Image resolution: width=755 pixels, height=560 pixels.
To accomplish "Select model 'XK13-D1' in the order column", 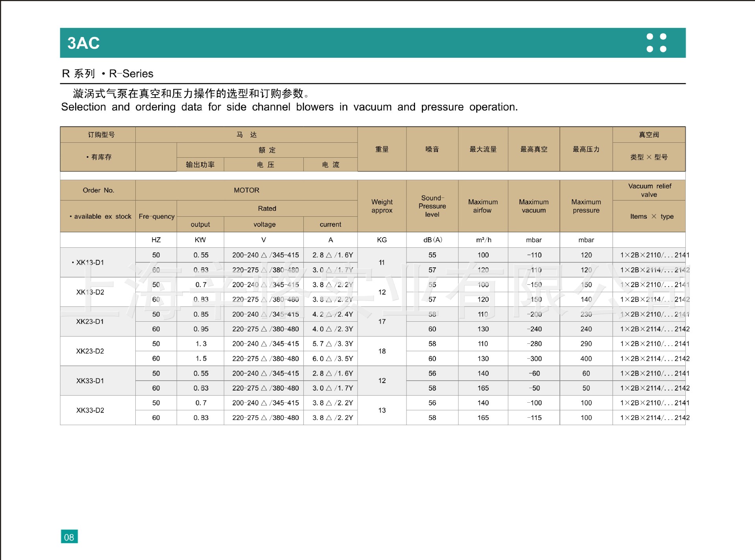I will point(90,263).
